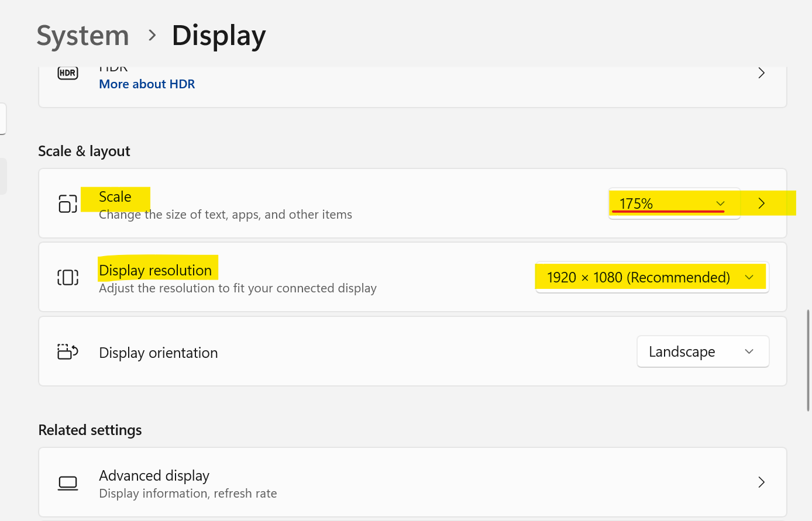Expand the HDR settings page
Viewport: 812px width, 521px height.
pos(761,73)
